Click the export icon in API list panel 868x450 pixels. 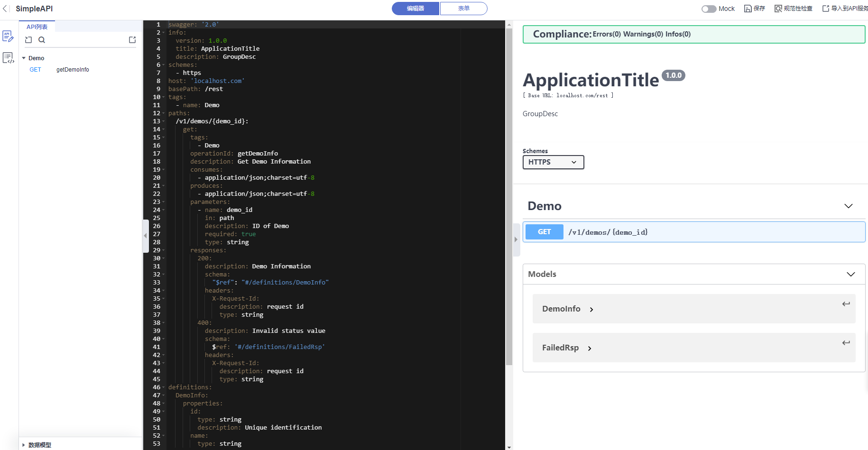[x=132, y=40]
